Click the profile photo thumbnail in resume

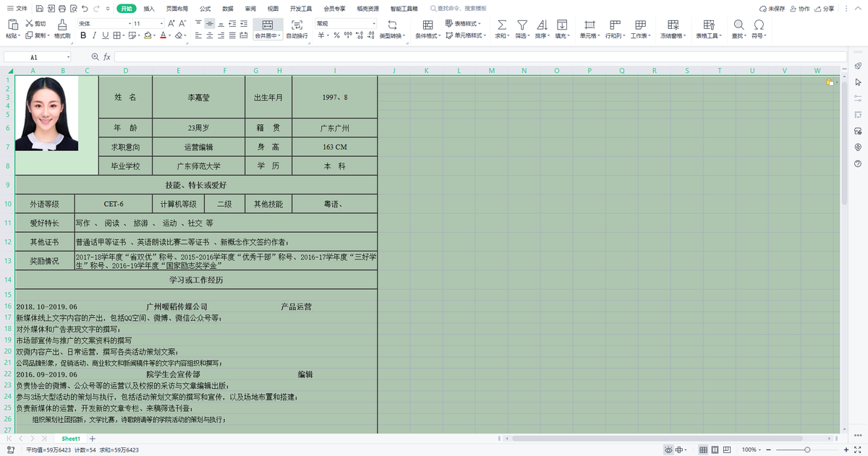coord(46,113)
